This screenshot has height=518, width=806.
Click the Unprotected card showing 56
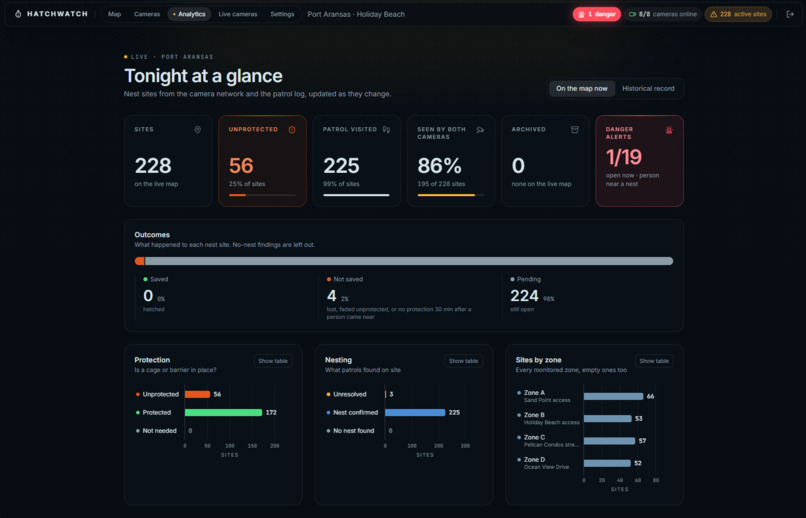pyautogui.click(x=262, y=161)
